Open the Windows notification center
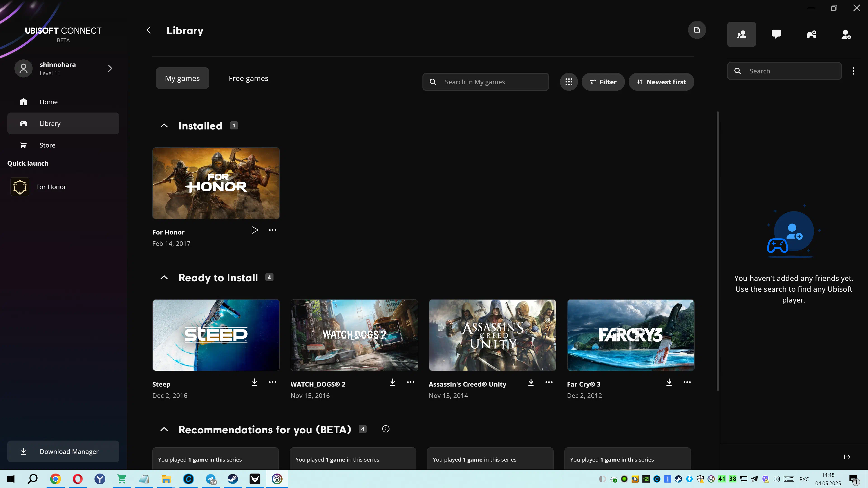The height and width of the screenshot is (488, 868). click(x=854, y=479)
